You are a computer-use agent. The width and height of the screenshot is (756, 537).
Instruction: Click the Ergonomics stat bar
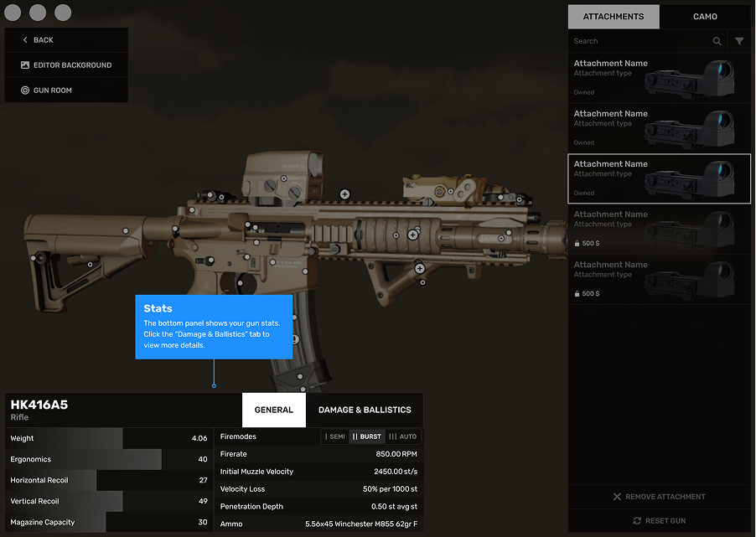click(x=109, y=459)
